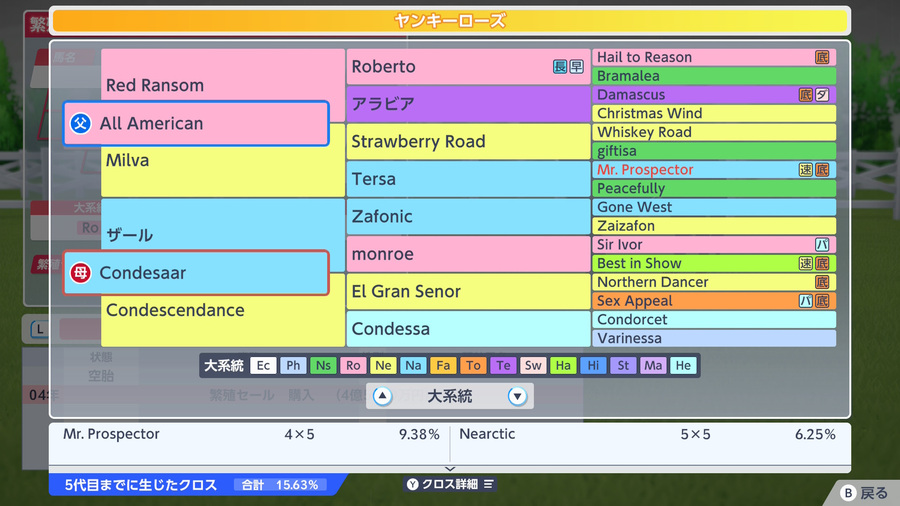Screen dimensions: 900x506
Task: Select the giftisa ancestor row
Action: coord(714,151)
